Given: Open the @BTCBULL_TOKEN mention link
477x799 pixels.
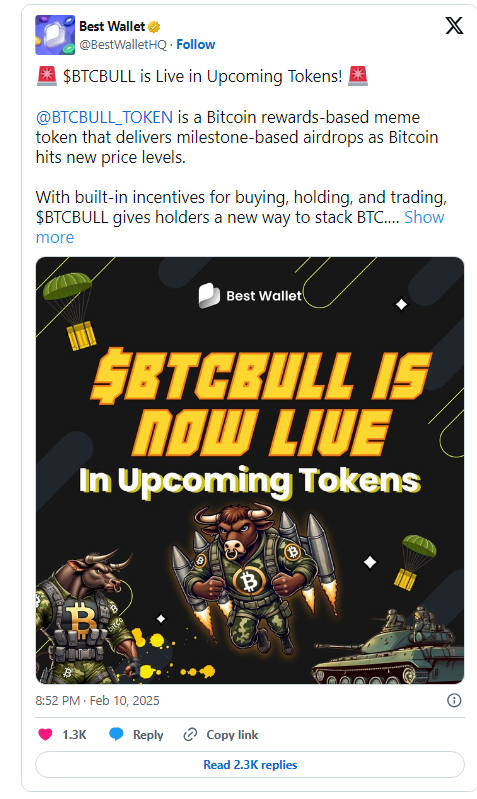Looking at the screenshot, I should tap(104, 117).
